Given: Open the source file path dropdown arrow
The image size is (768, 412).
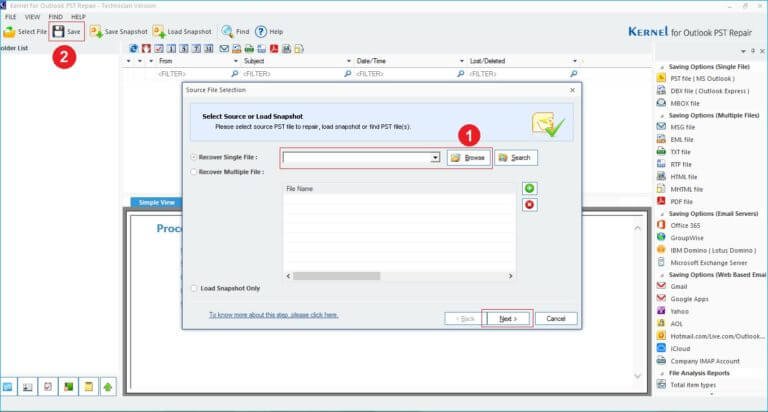Looking at the screenshot, I should 435,158.
